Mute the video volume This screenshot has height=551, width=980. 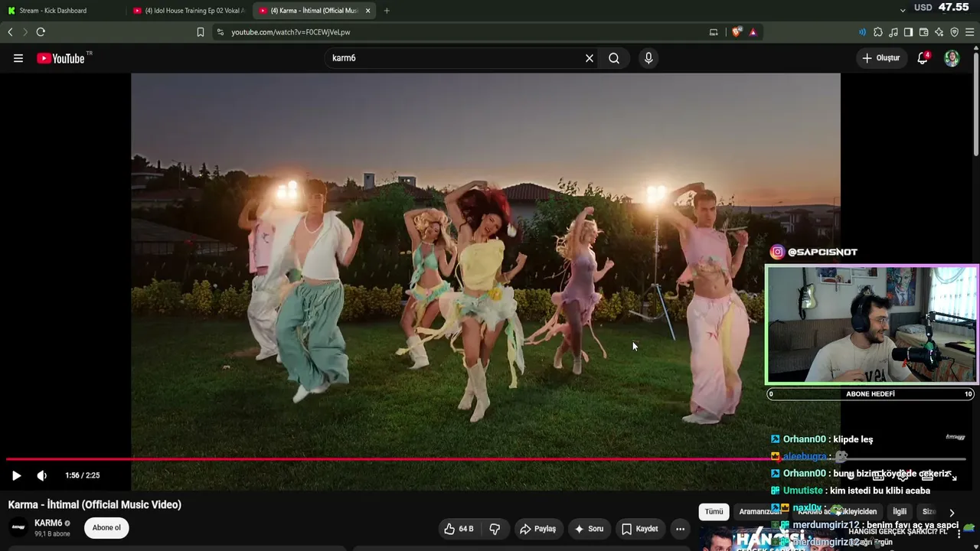click(x=42, y=475)
